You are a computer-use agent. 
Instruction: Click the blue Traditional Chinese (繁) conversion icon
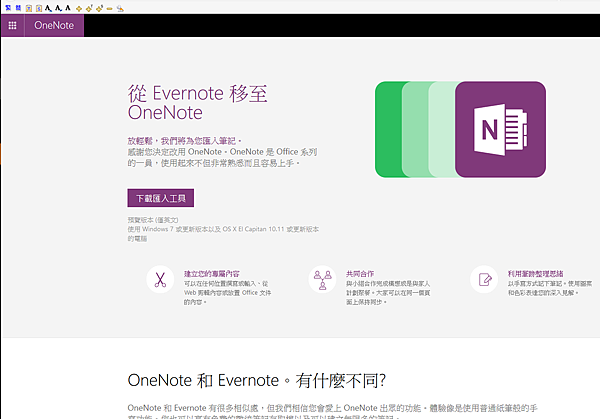coord(8,8)
